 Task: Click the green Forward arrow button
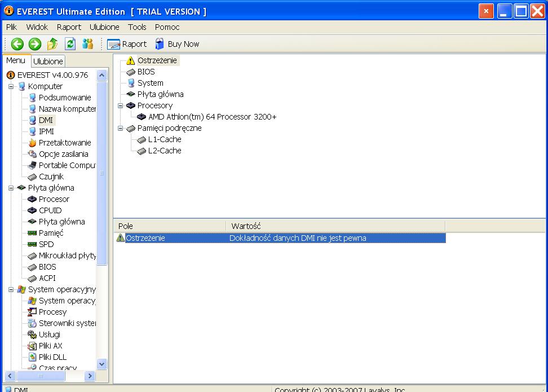[x=34, y=44]
